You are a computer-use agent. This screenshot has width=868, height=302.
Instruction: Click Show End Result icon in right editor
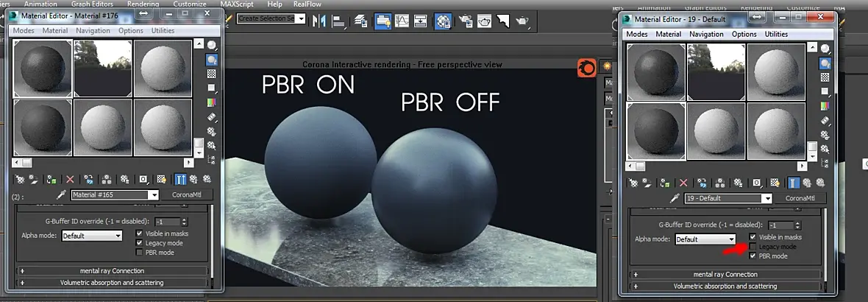794,183
